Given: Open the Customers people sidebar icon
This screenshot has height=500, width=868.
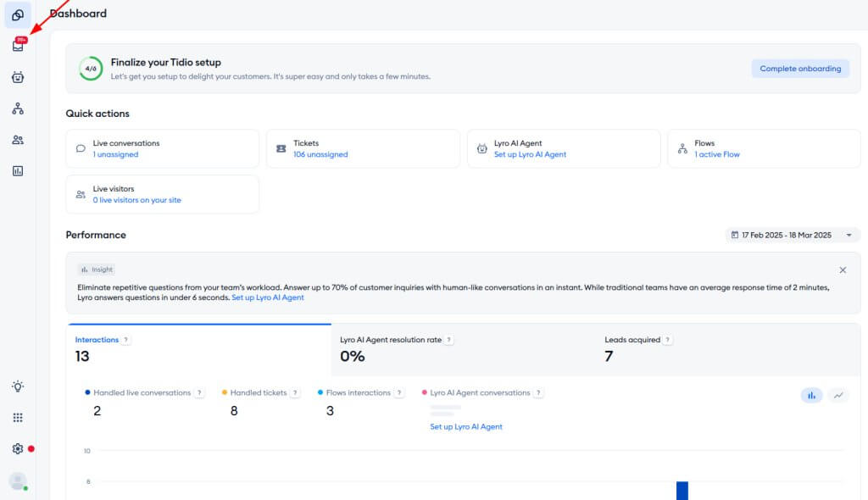Looking at the screenshot, I should pos(18,140).
